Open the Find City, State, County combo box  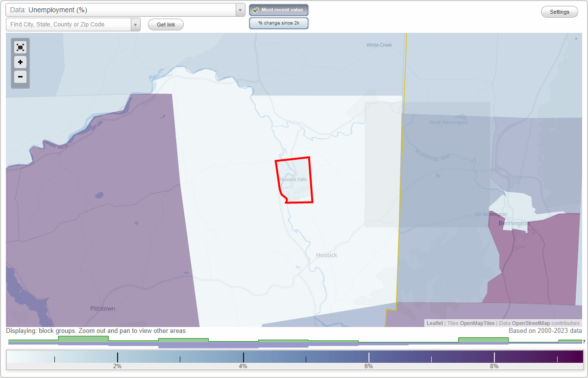click(x=69, y=24)
